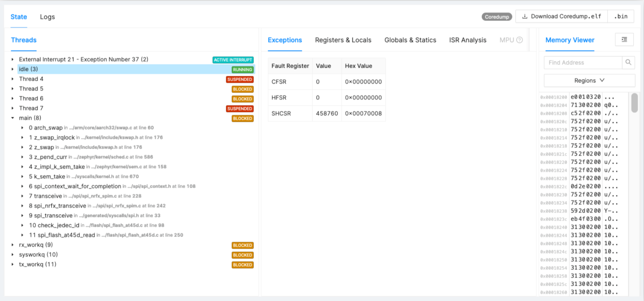Screen dimensions: 644x301
Task: Expand the External Interrupt 21 thread
Action: tap(12, 59)
